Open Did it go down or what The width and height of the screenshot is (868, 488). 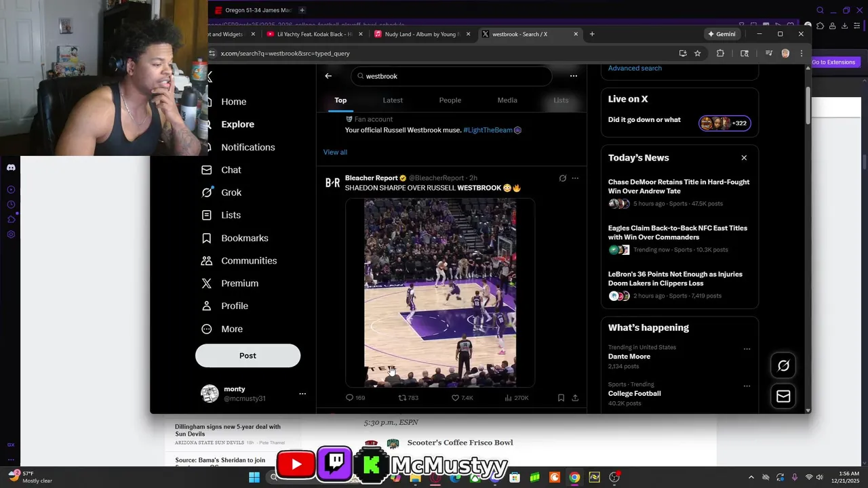coord(644,120)
